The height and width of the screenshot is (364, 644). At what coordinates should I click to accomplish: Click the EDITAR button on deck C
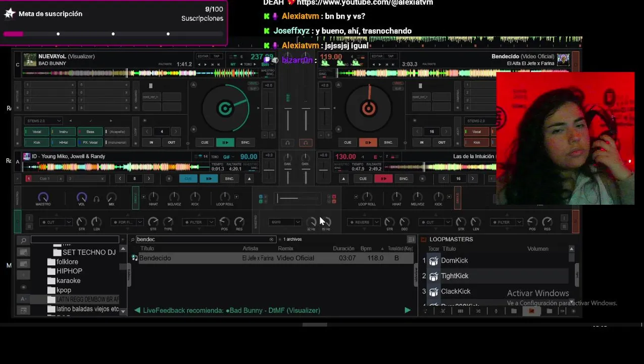[203, 56]
